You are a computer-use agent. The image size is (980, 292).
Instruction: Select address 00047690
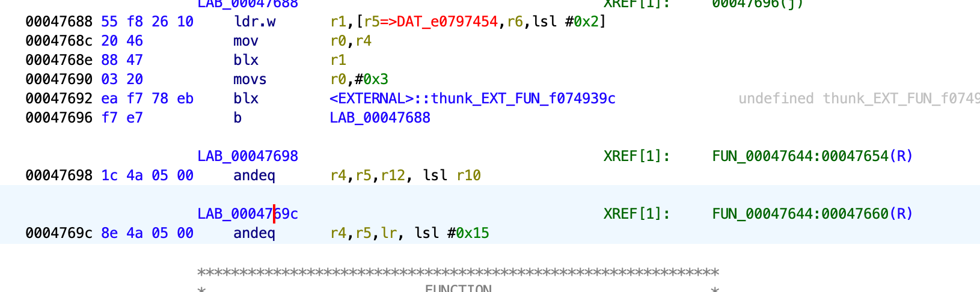click(59, 79)
